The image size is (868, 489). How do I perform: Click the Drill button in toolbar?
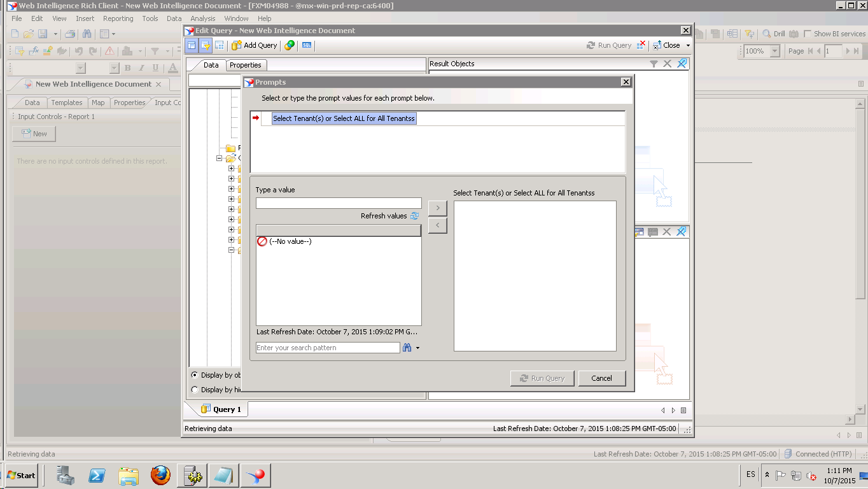tap(774, 34)
